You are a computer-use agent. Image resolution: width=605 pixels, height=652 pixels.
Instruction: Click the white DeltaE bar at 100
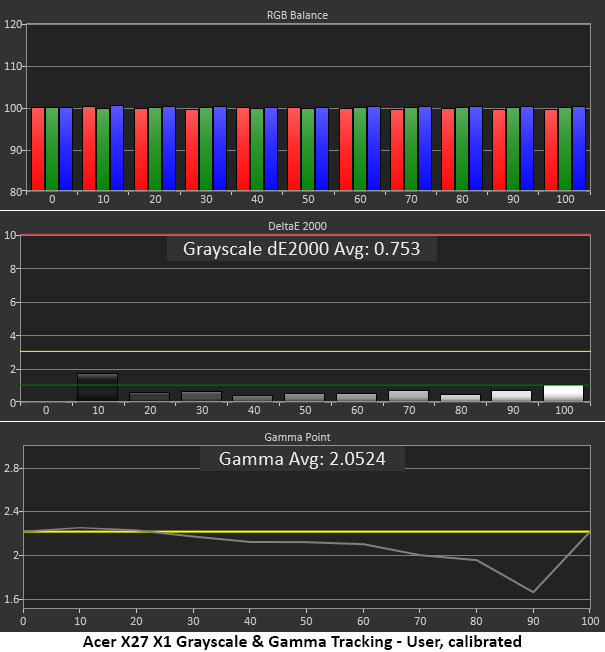point(563,393)
